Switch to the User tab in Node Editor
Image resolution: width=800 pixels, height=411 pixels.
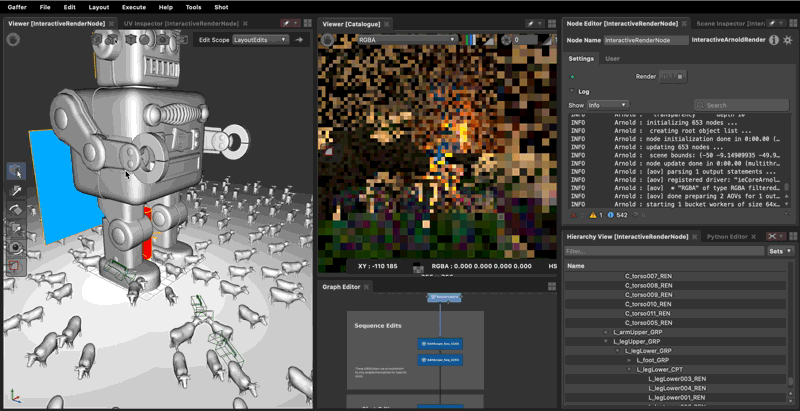click(x=612, y=59)
